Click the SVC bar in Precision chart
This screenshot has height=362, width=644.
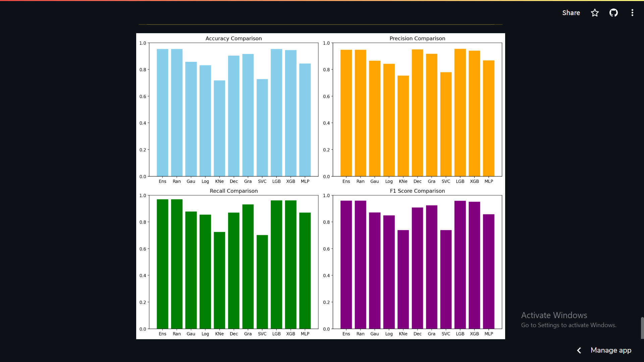[446, 124]
